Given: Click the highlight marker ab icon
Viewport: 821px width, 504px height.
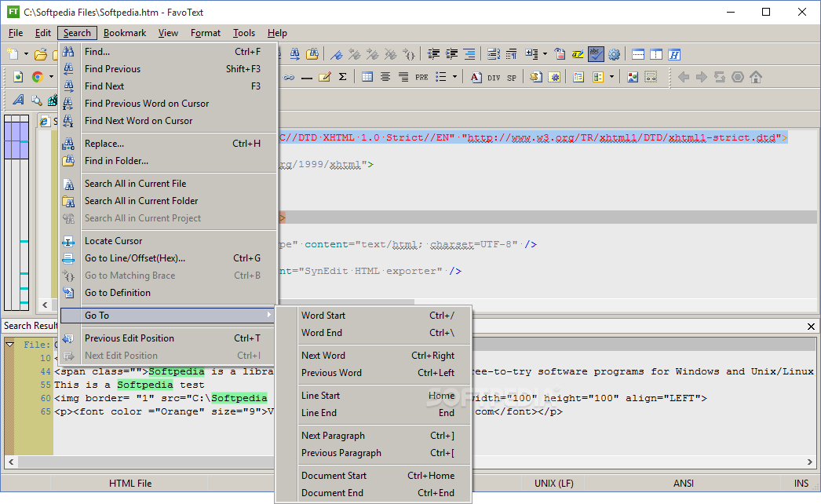Looking at the screenshot, I should [x=578, y=54].
